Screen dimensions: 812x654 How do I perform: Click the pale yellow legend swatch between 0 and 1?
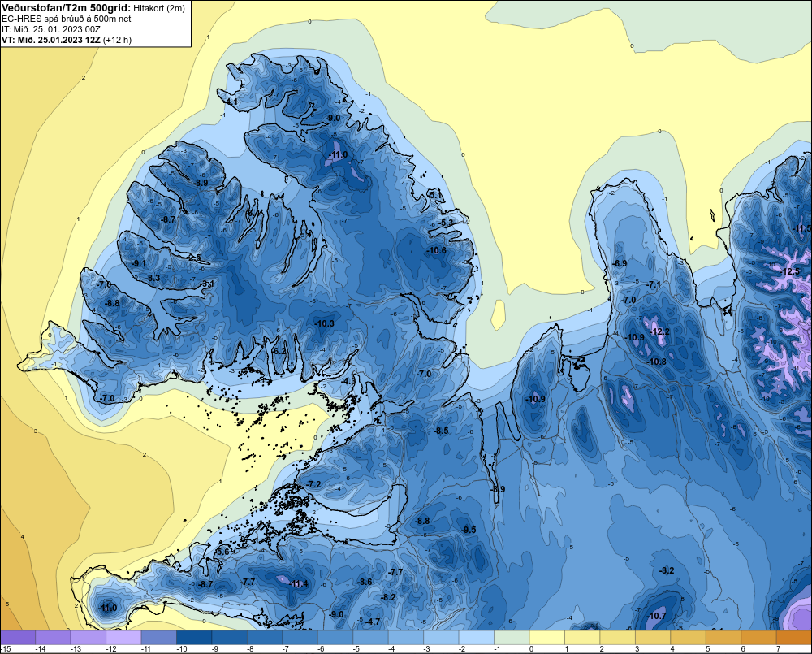tap(546, 638)
